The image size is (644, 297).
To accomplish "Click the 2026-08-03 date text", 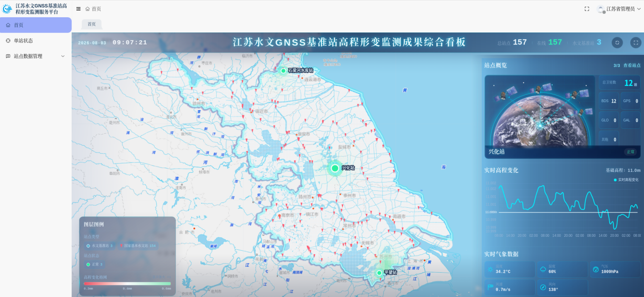I will click(92, 42).
